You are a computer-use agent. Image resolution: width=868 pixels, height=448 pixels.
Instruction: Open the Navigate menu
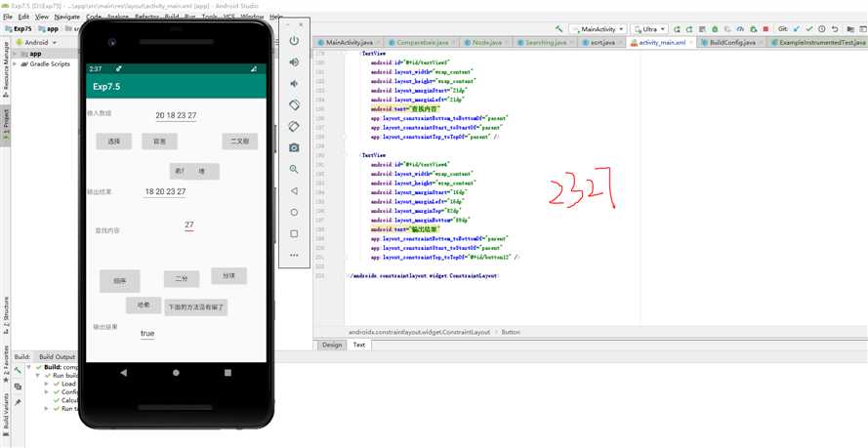[x=67, y=18]
